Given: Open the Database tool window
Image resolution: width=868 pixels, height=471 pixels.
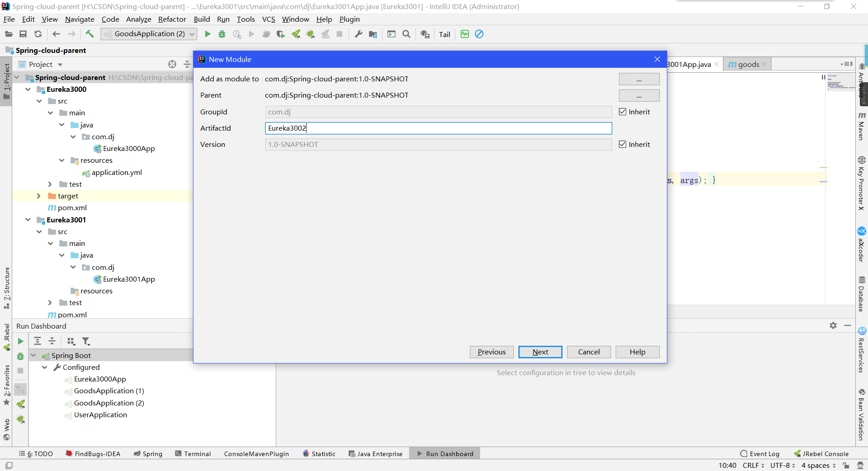Looking at the screenshot, I should pyautogui.click(x=862, y=294).
